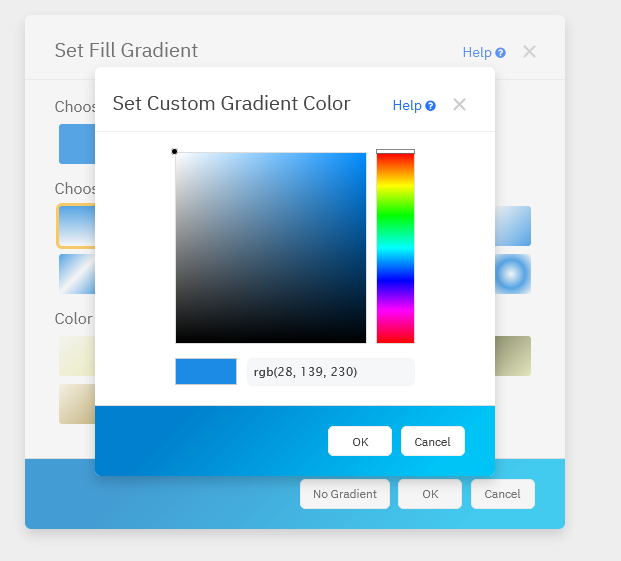This screenshot has height=561, width=621.
Task: Close the Set Fill Gradient dialog
Action: pos(529,51)
